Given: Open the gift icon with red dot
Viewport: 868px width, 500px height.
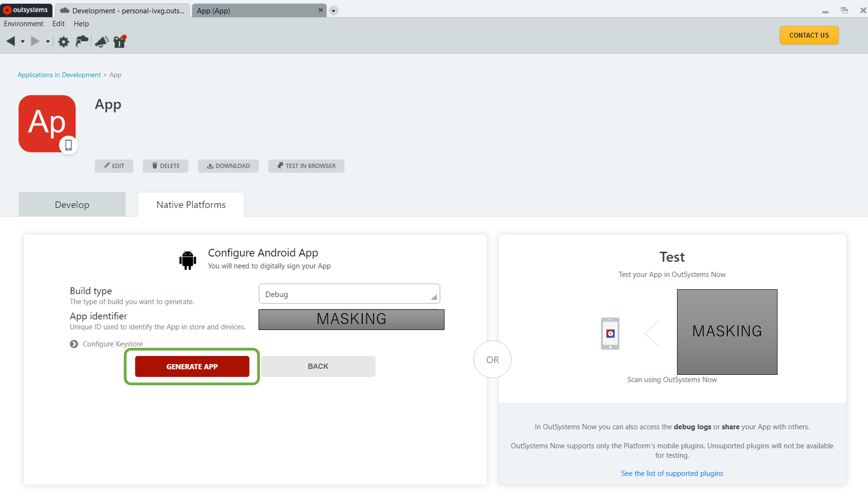Looking at the screenshot, I should click(x=120, y=42).
